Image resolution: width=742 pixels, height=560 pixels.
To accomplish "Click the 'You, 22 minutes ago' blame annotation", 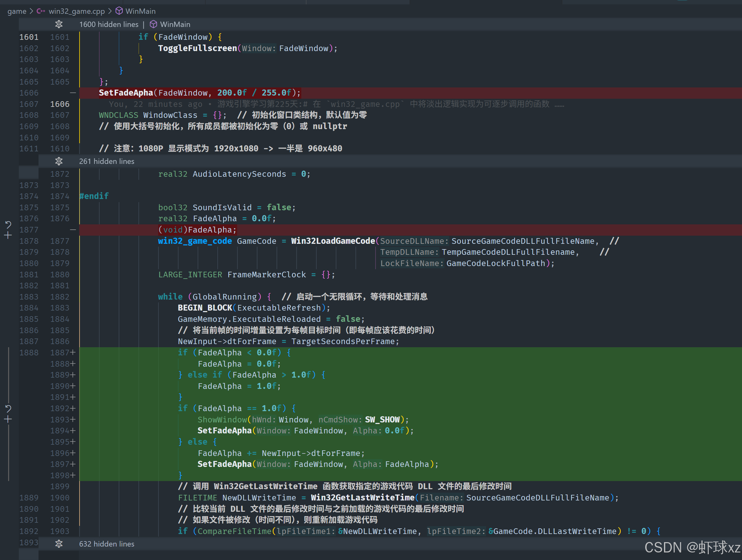I will pos(155,104).
